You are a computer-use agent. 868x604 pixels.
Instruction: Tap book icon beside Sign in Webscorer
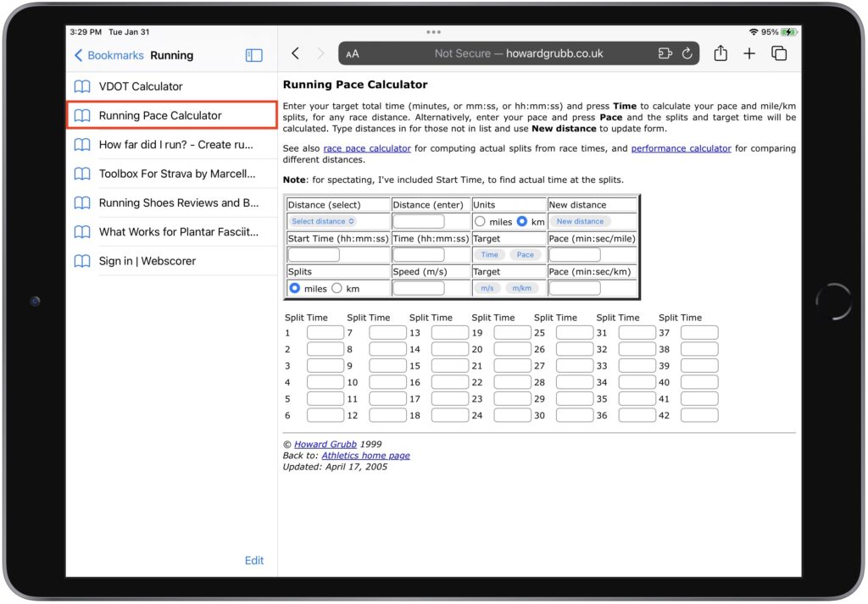82,261
